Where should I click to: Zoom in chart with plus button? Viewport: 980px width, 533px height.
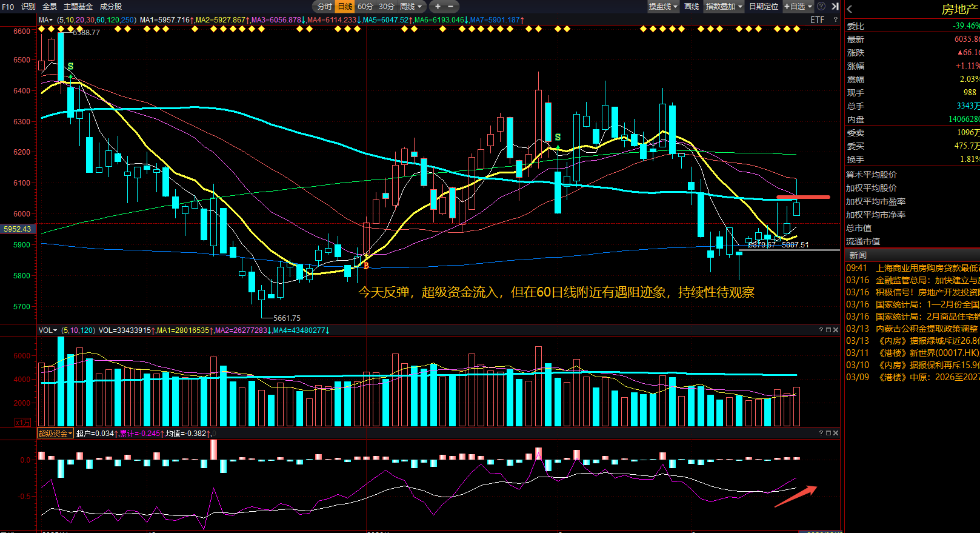[x=438, y=7]
